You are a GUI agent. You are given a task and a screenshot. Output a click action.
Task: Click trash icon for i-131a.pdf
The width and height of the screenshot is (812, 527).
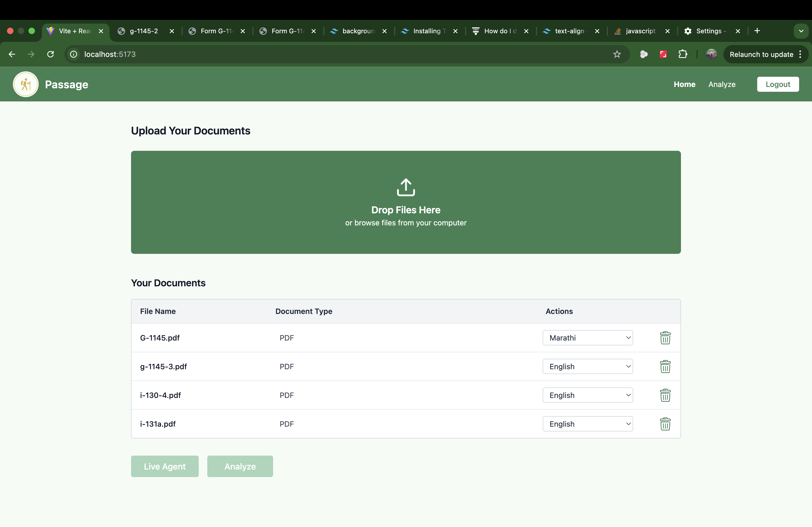point(665,424)
